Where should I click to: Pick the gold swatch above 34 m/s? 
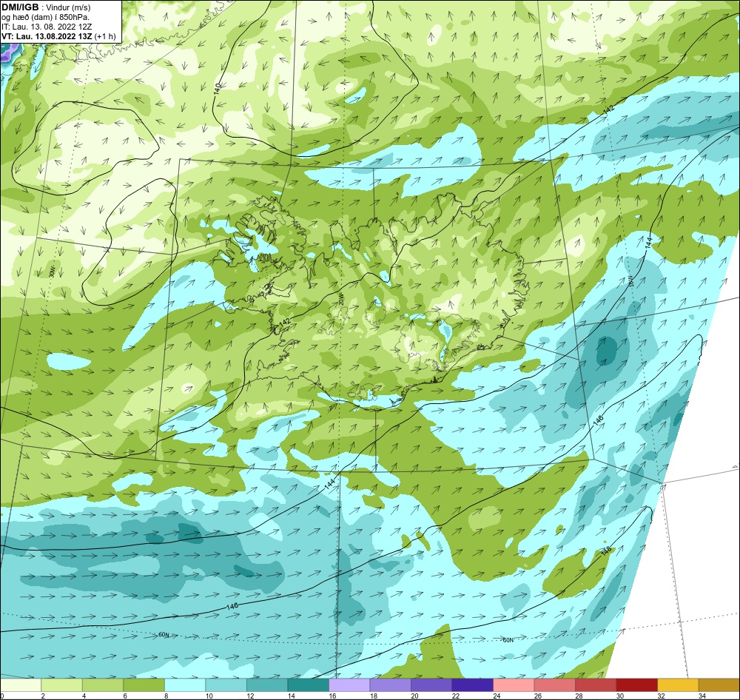coord(719,685)
